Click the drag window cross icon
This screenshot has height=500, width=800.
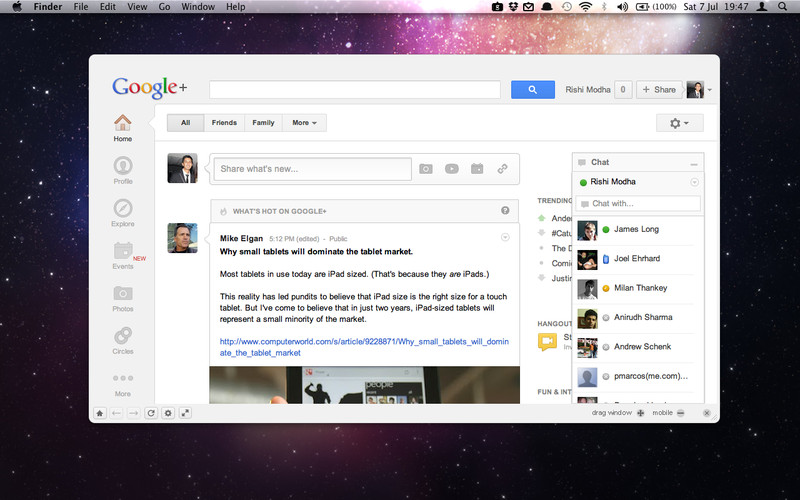click(641, 413)
